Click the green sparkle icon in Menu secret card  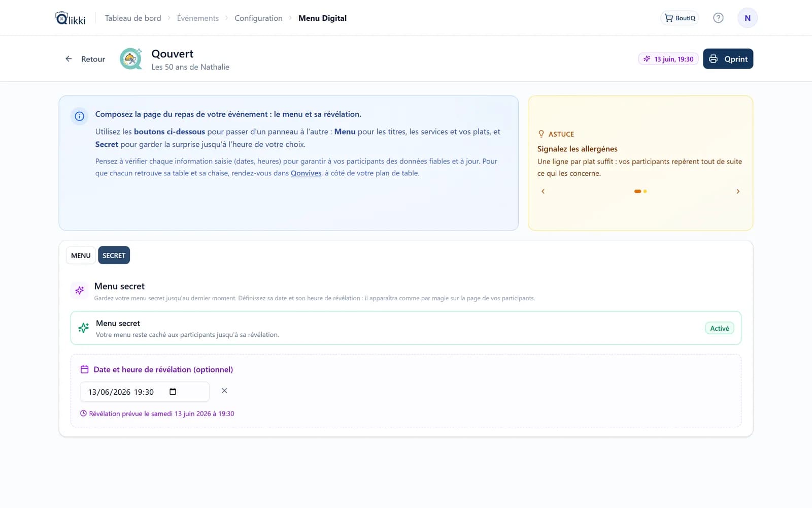coord(84,328)
